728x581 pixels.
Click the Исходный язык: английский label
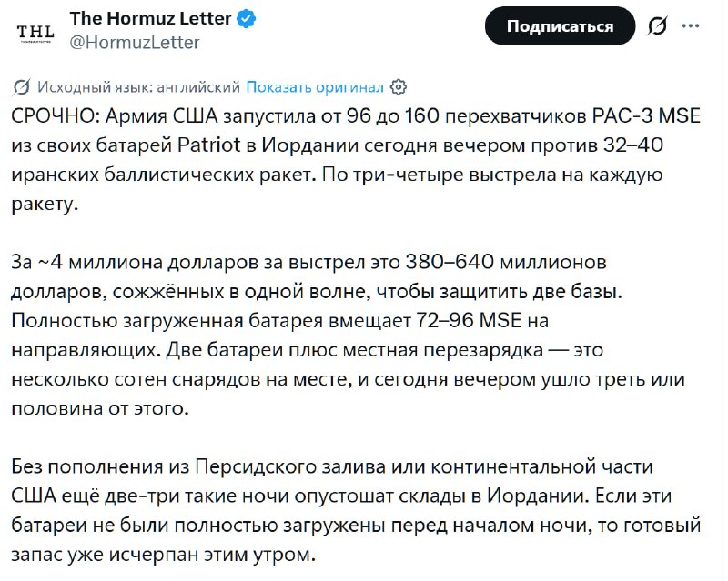point(139,86)
